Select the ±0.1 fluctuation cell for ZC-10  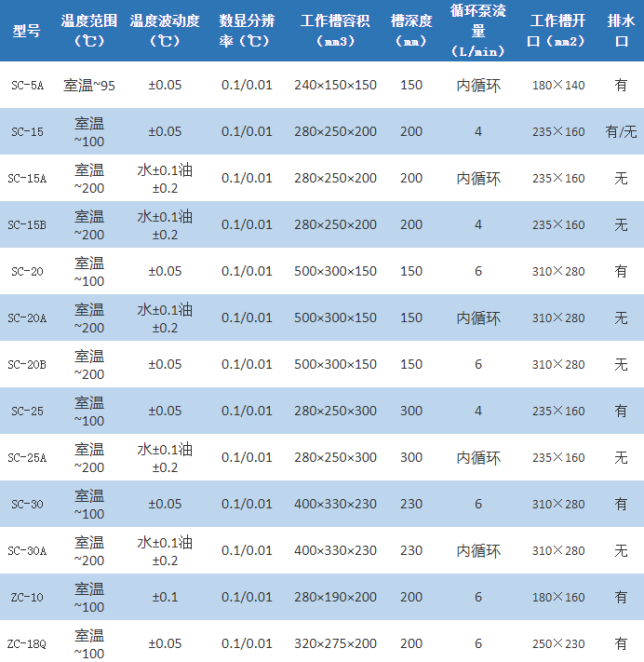tap(165, 598)
